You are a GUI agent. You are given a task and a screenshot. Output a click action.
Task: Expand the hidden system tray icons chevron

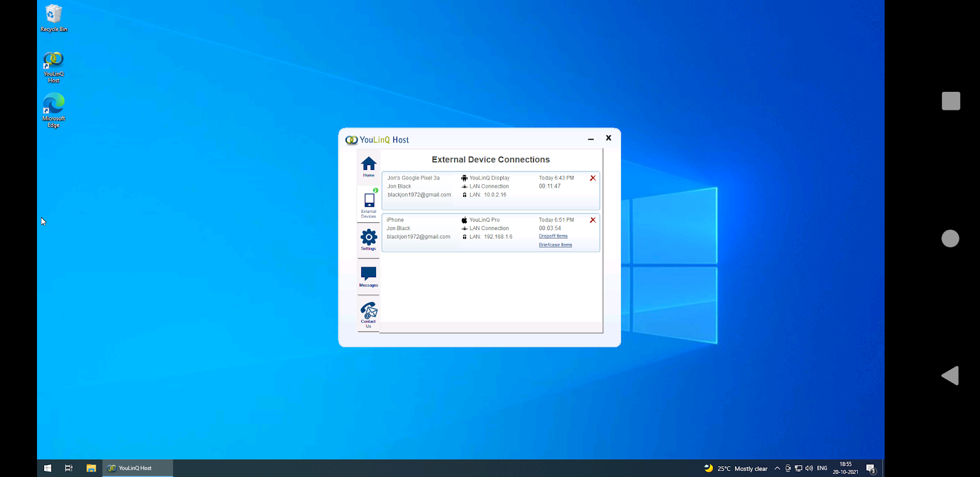[777, 469]
